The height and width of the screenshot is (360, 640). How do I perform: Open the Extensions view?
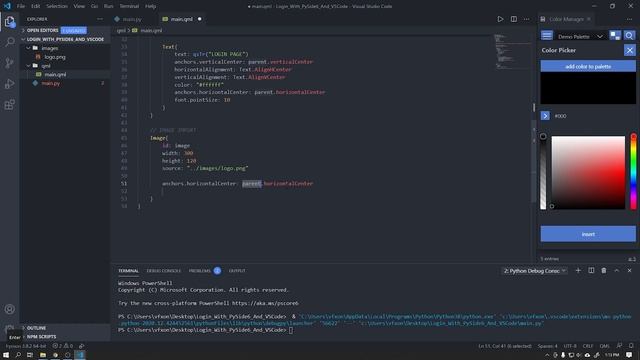pyautogui.click(x=10, y=104)
